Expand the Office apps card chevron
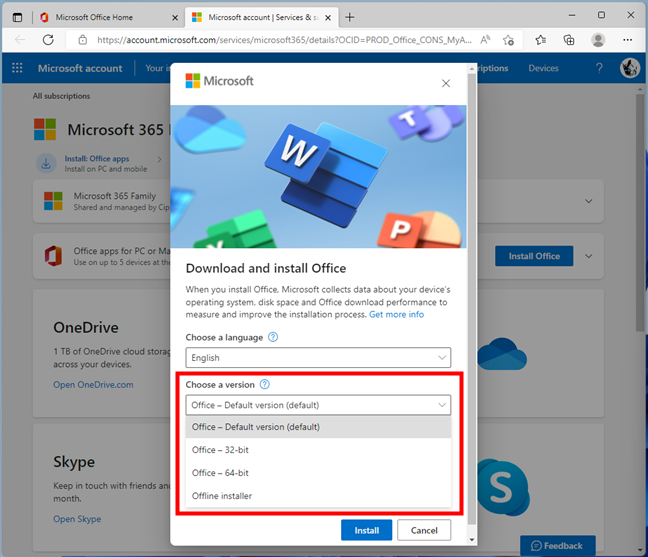648x557 pixels. (588, 256)
